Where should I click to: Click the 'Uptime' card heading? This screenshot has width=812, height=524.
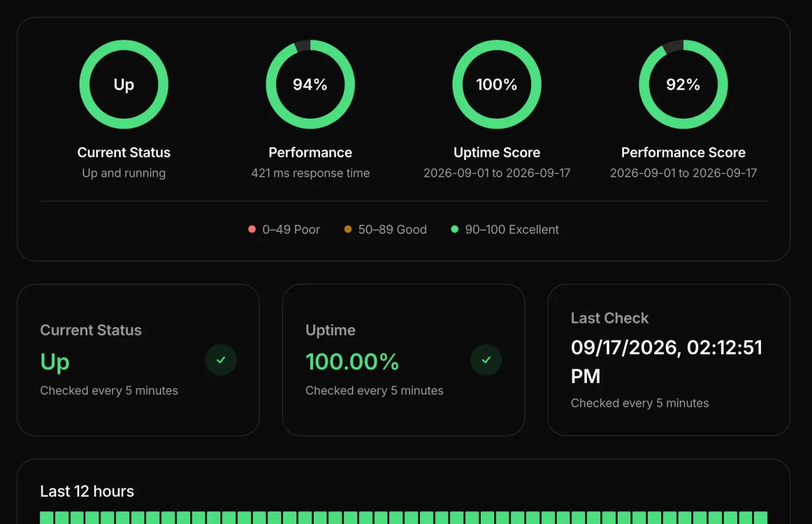(x=331, y=330)
